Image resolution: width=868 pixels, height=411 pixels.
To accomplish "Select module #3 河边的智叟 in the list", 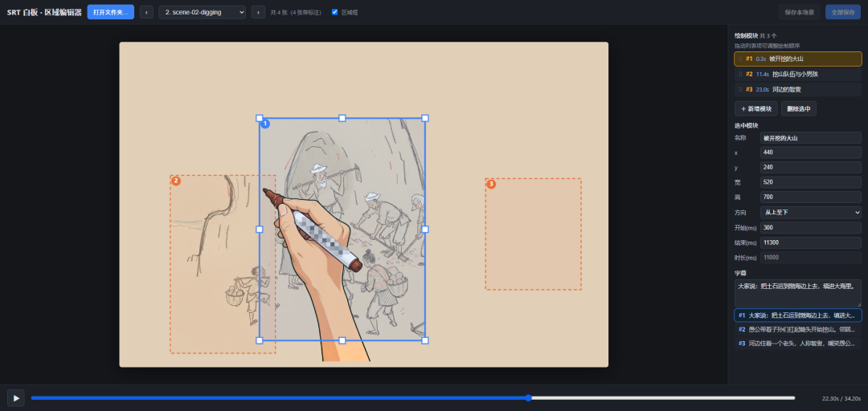I will click(798, 89).
